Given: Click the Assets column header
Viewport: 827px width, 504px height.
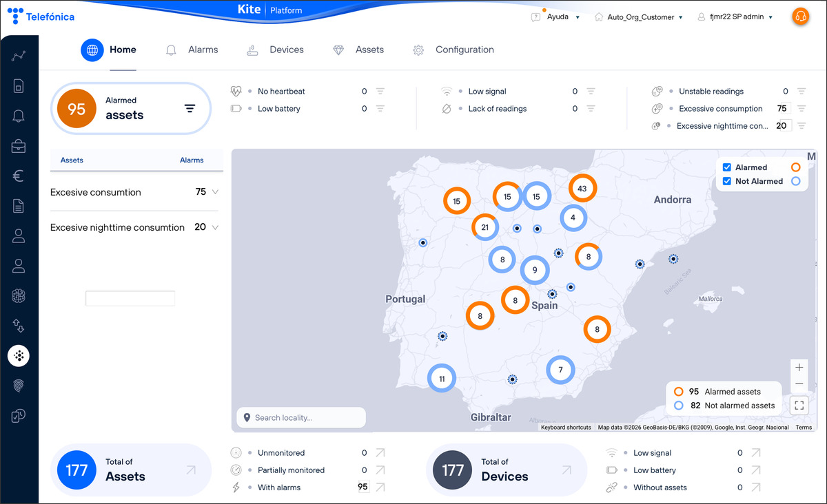Looking at the screenshot, I should (x=72, y=160).
